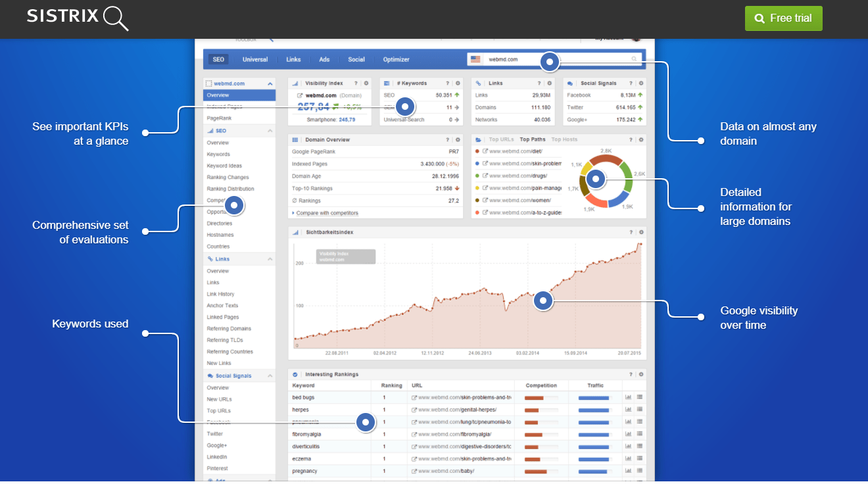Open Link History in the sidebar
This screenshot has height=484, width=868.
pos(220,294)
